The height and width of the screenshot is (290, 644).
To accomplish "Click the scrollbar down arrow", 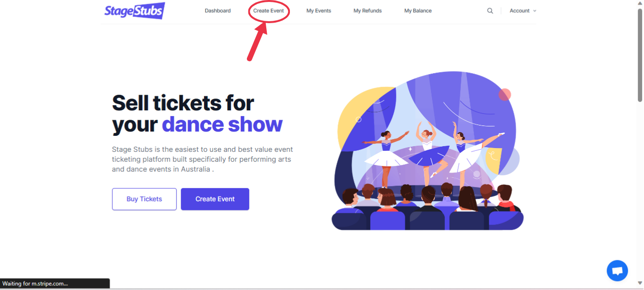I will pyautogui.click(x=640, y=283).
